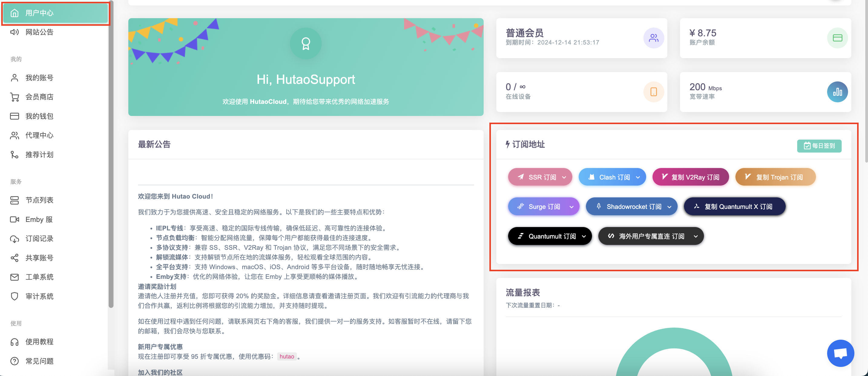The height and width of the screenshot is (376, 868).
Task: Expand the SSR subscription dropdown
Action: point(540,177)
